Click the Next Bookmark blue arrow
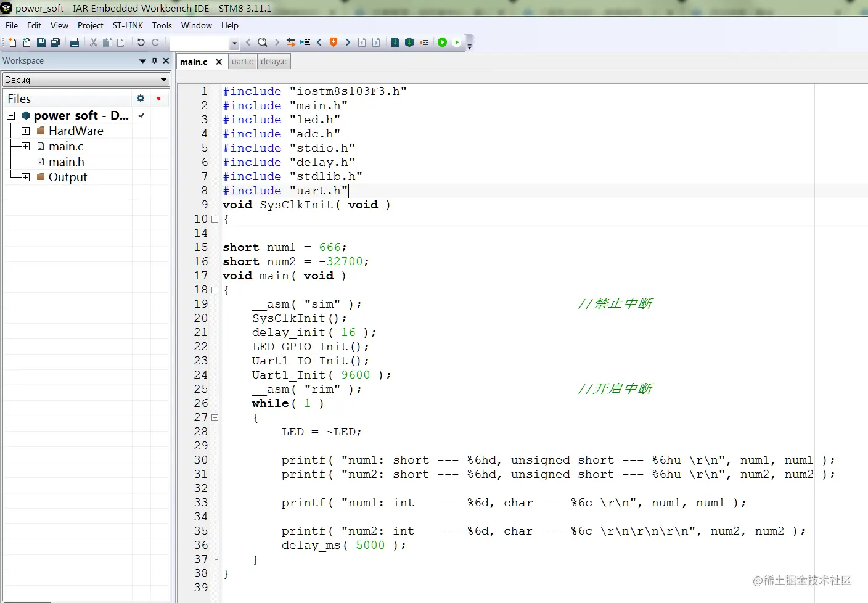Image resolution: width=868 pixels, height=603 pixels. pyautogui.click(x=348, y=43)
